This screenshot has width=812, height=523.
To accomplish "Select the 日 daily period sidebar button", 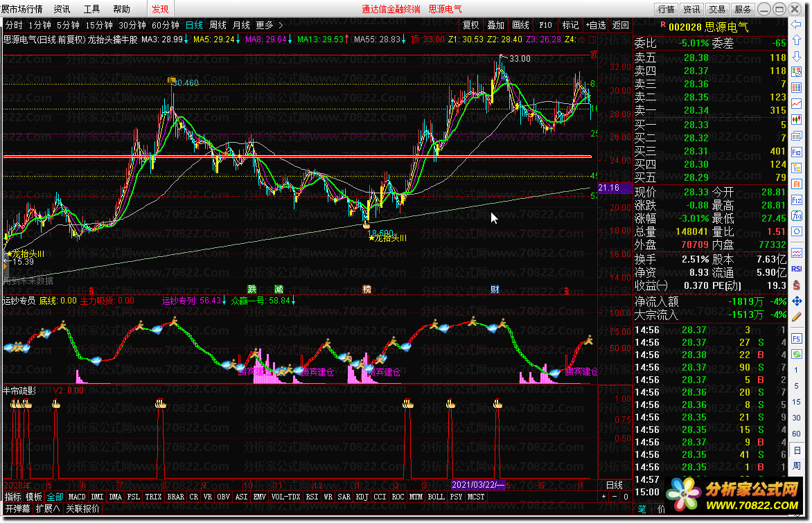I will pos(797,450).
